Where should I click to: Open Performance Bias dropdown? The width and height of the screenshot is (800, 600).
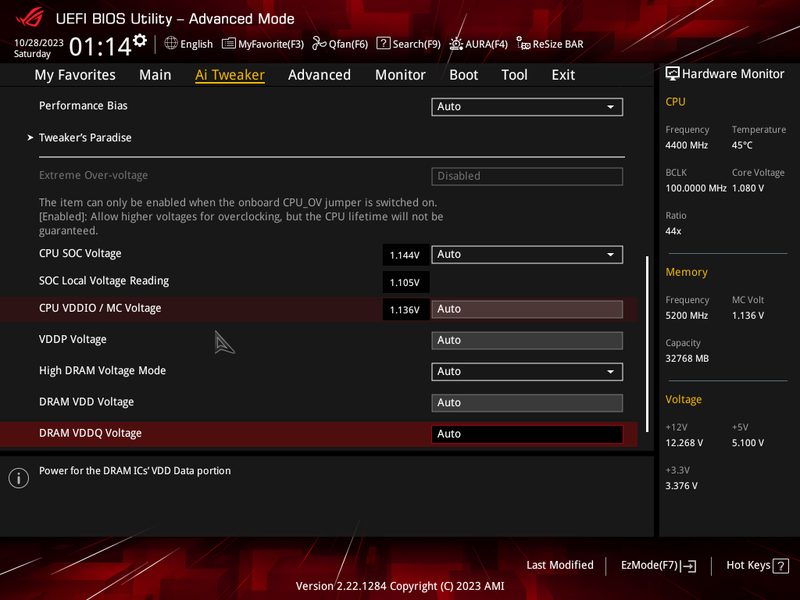[x=527, y=107]
